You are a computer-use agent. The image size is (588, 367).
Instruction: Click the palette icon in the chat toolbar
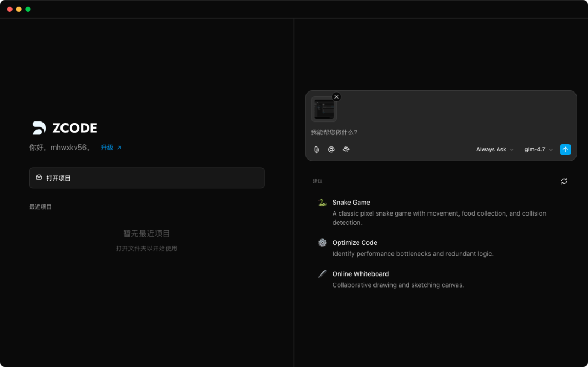click(x=346, y=150)
